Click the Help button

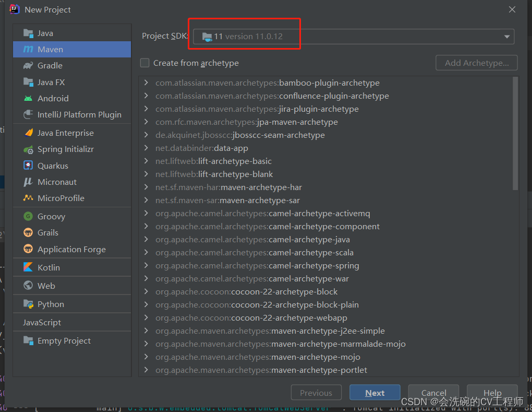pos(492,393)
